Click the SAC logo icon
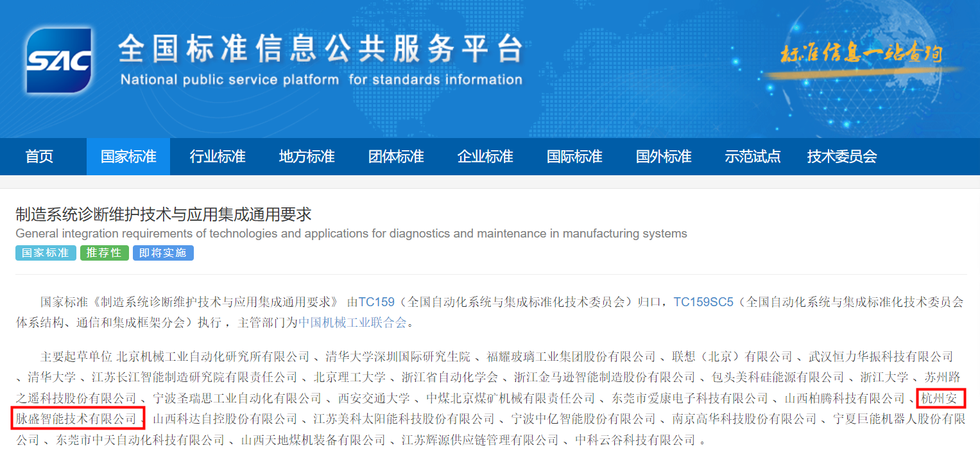Screen dimensions: 980x459 point(58,60)
